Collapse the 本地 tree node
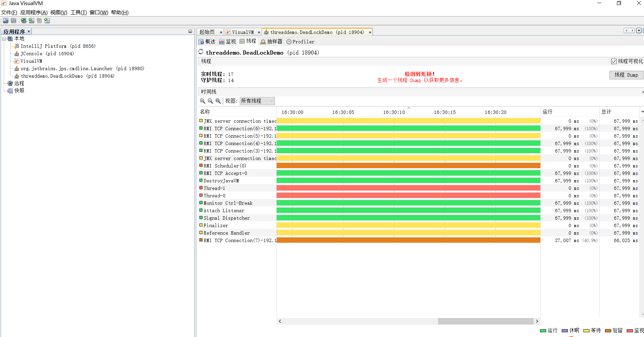The width and height of the screenshot is (644, 337). (x=4, y=39)
